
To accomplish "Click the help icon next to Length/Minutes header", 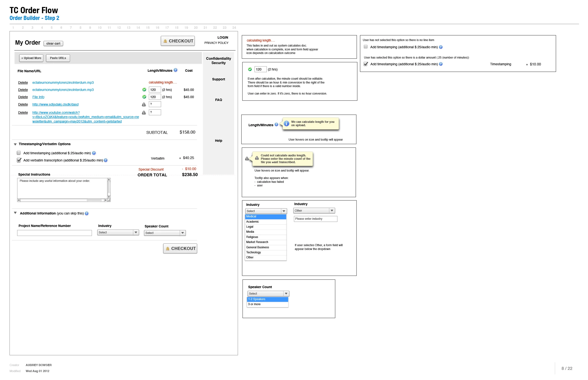I will pos(176,70).
